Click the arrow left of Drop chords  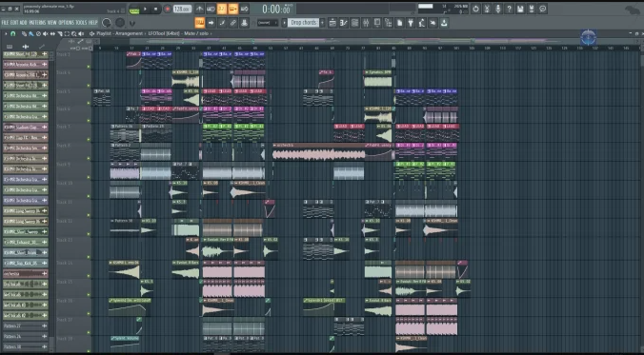coord(284,23)
